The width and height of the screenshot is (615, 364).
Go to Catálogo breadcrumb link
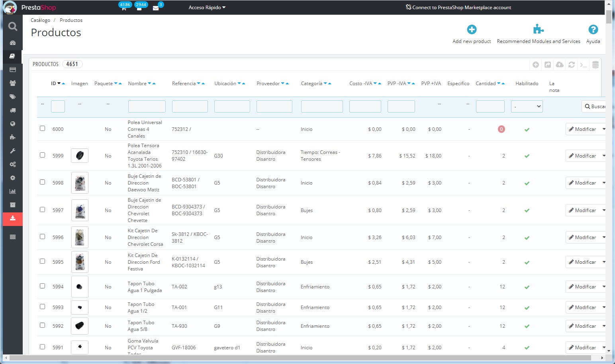point(40,20)
